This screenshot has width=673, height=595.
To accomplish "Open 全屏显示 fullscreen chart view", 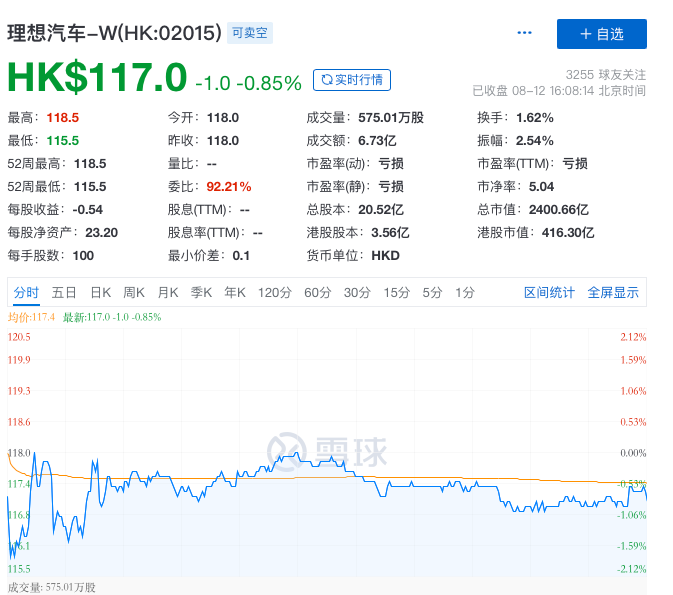I will (x=613, y=292).
